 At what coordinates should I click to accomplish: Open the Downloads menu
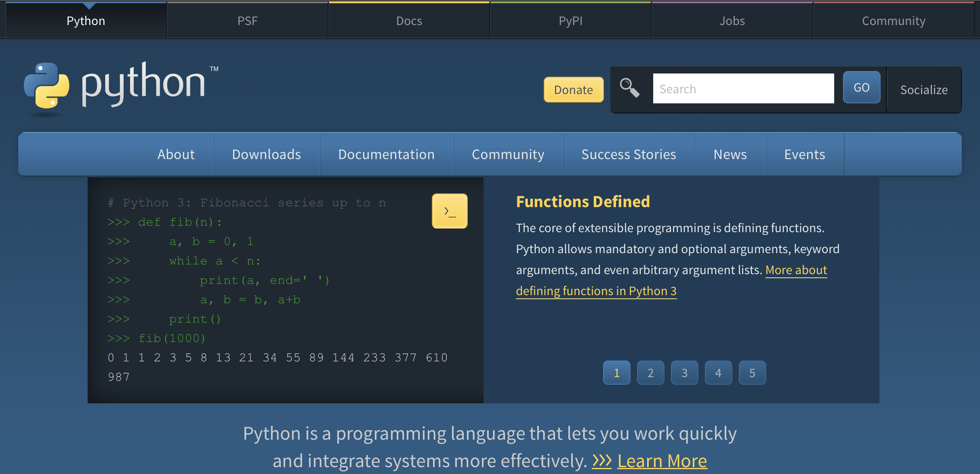point(267,154)
